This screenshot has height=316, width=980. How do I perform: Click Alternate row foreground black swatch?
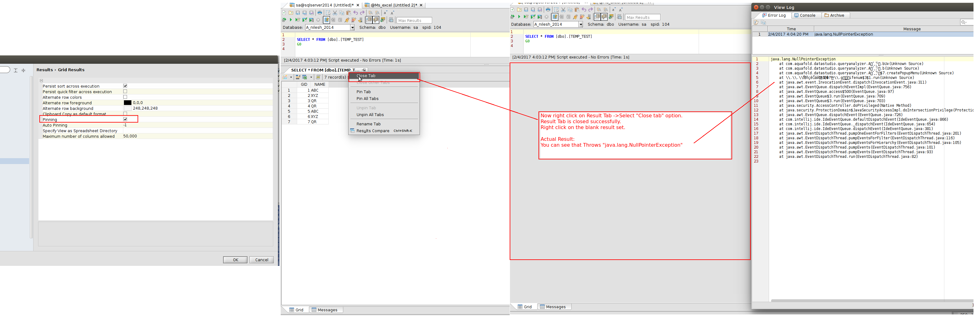[x=128, y=102]
